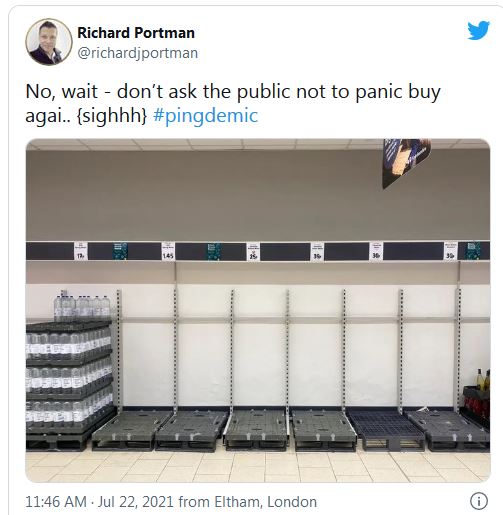This screenshot has height=515, width=503.
Task: Click the hanging ceiling sign in photo
Action: point(406,163)
